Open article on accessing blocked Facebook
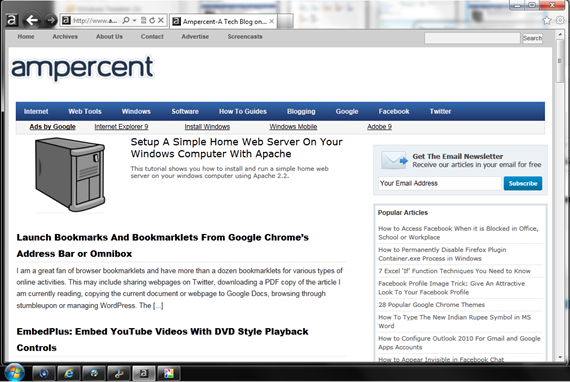Image resolution: width=570 pixels, height=382 pixels. pyautogui.click(x=458, y=233)
